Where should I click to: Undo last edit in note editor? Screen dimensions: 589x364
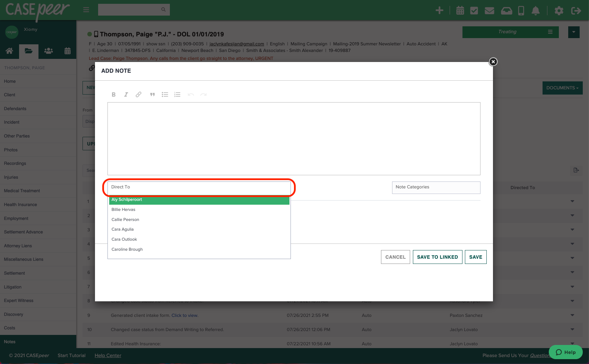[x=191, y=95]
